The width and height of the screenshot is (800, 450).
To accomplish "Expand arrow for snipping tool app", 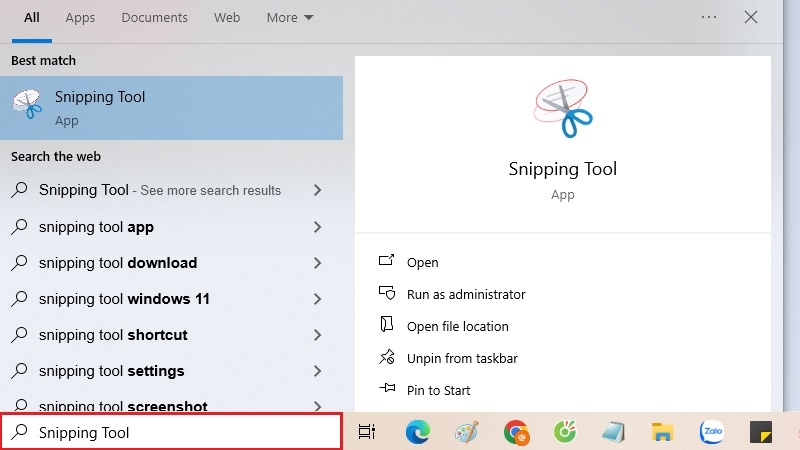I will [317, 227].
